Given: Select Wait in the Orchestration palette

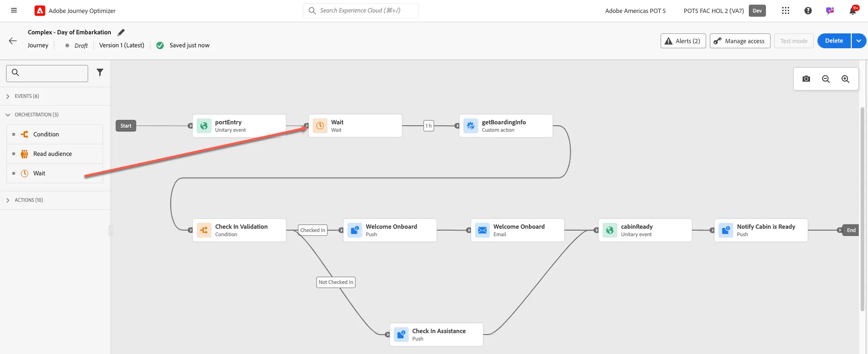Looking at the screenshot, I should [55, 173].
